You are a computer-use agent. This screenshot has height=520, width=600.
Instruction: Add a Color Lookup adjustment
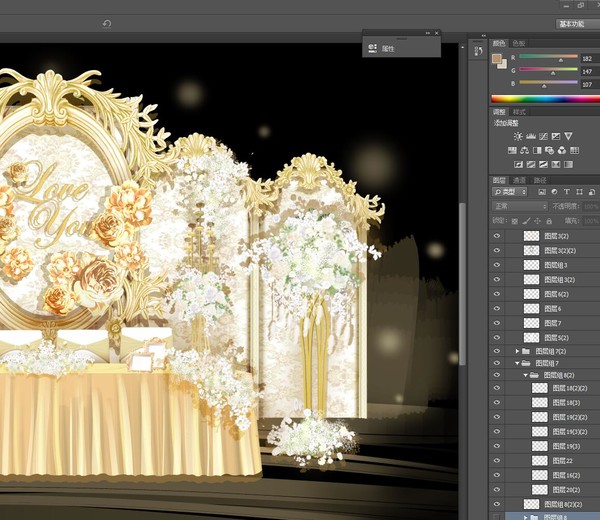(x=574, y=150)
